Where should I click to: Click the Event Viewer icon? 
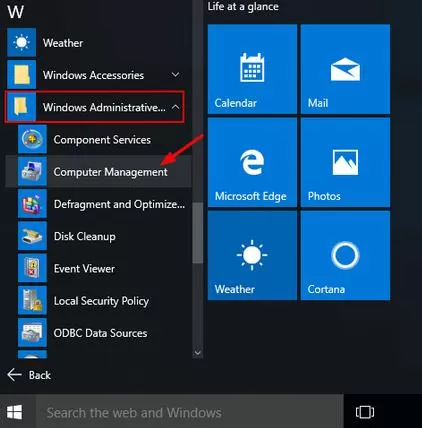pos(32,268)
